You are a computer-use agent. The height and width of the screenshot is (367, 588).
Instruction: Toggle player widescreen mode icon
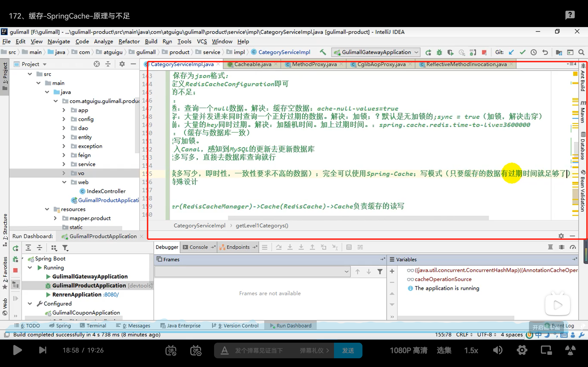click(546, 350)
